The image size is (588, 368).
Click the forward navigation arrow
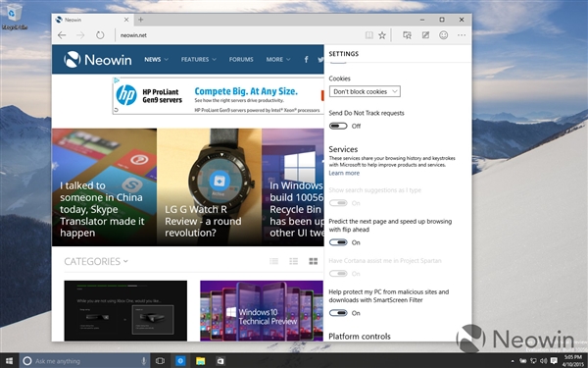click(x=80, y=35)
